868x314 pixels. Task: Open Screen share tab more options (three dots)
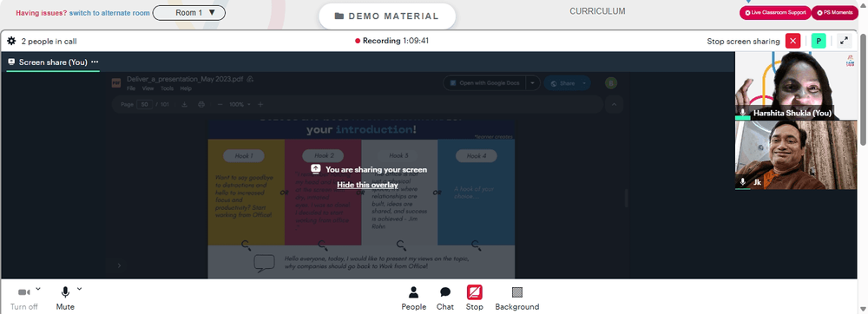click(95, 62)
